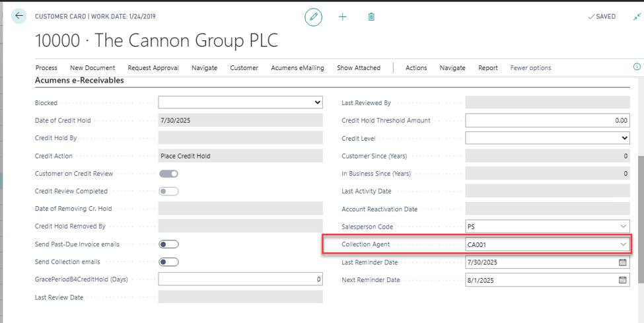
Task: Click the Next Reminder Date 8/1/2025 field
Action: point(548,280)
